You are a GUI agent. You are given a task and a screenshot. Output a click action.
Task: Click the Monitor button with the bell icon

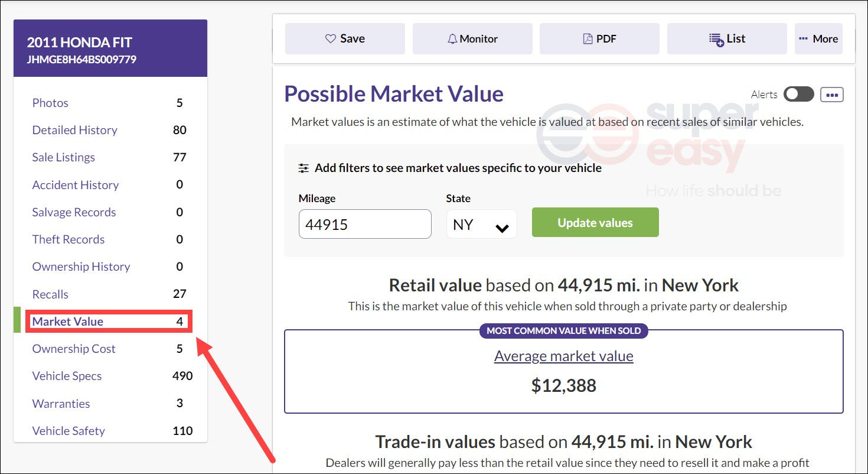[472, 39]
